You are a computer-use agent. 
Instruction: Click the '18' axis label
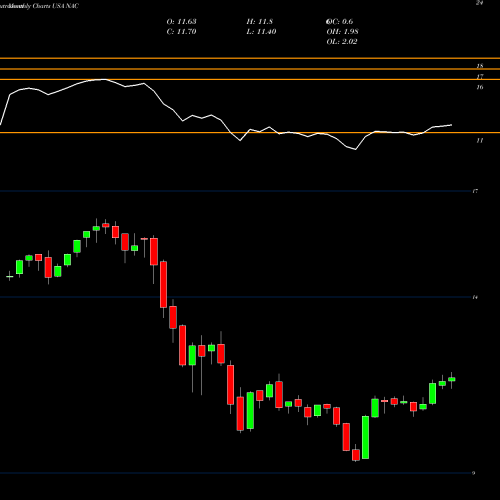479,66
